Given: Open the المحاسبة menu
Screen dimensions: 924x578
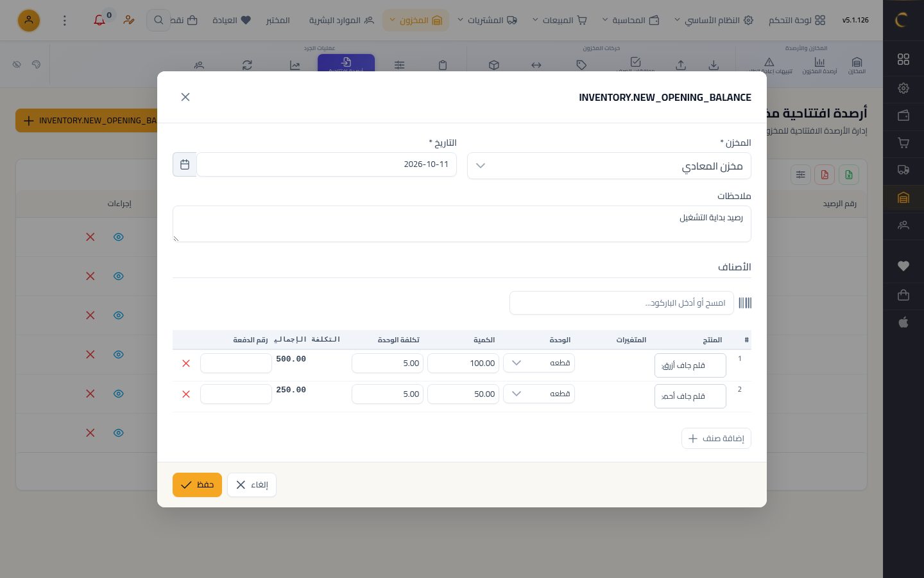Looking at the screenshot, I should point(631,21).
